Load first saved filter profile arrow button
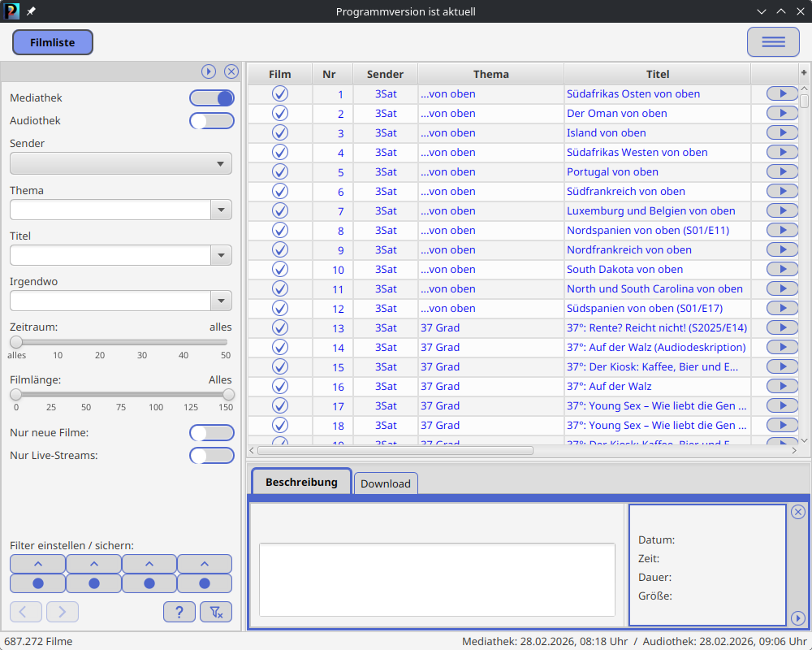Screen dimensions: 812x650 38,563
